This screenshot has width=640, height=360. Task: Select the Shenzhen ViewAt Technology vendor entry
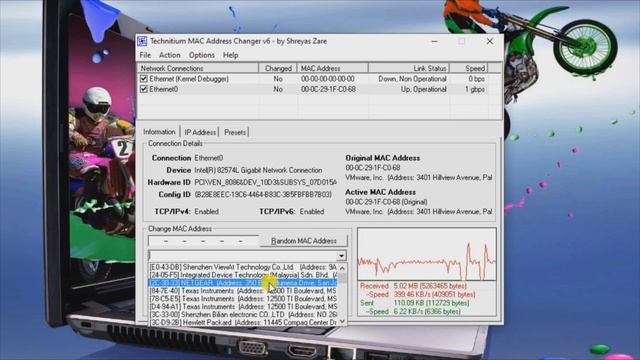pyautogui.click(x=243, y=267)
